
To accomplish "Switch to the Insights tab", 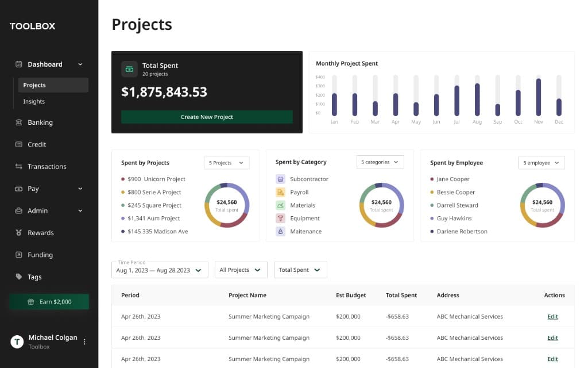I will pos(34,101).
